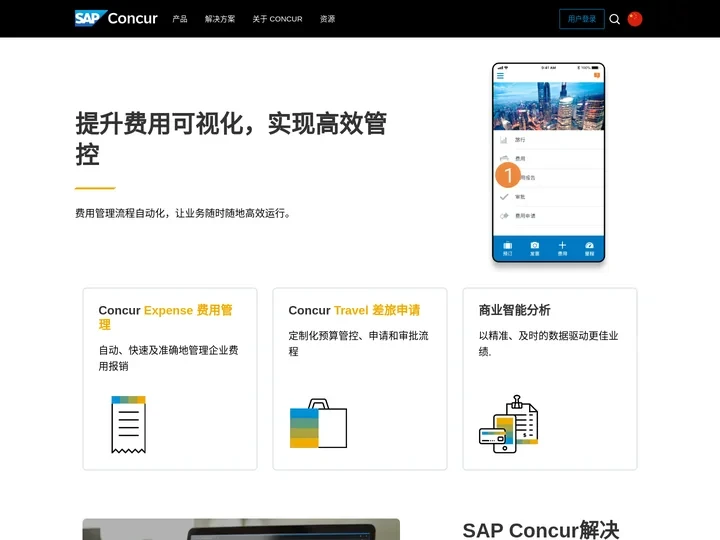Open the search magnifier icon
Image resolution: width=720 pixels, height=540 pixels.
[x=614, y=19]
